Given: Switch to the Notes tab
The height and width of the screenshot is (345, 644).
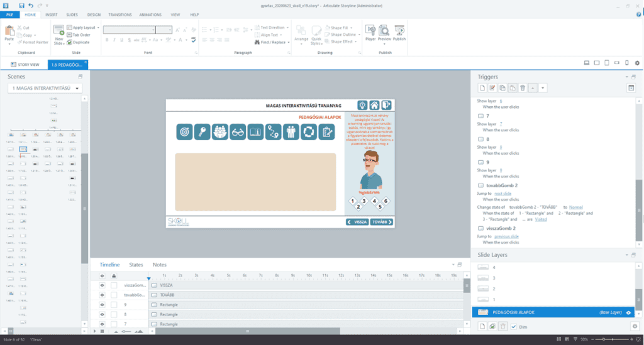Looking at the screenshot, I should pyautogui.click(x=160, y=265).
